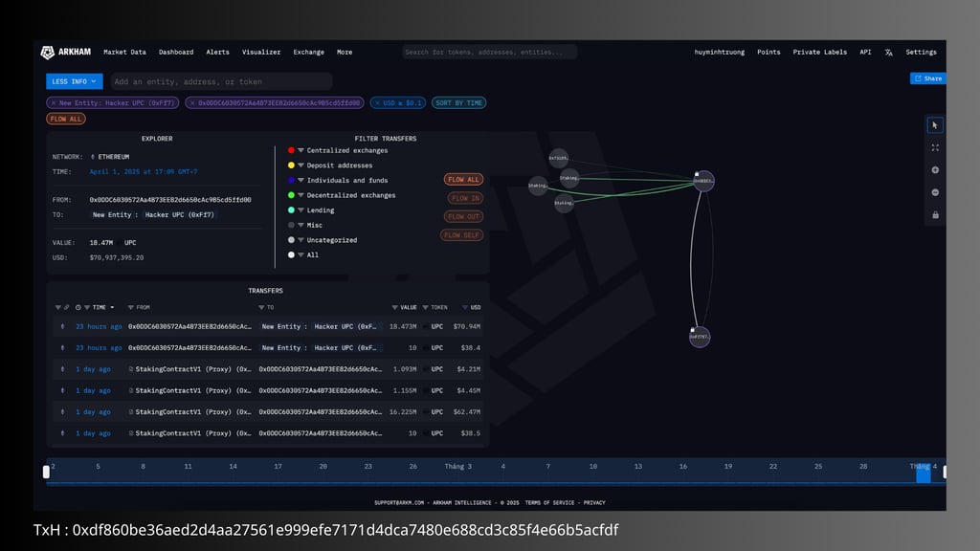Select the Flow Out button
Viewport: 980px width, 551px height.
pyautogui.click(x=463, y=217)
